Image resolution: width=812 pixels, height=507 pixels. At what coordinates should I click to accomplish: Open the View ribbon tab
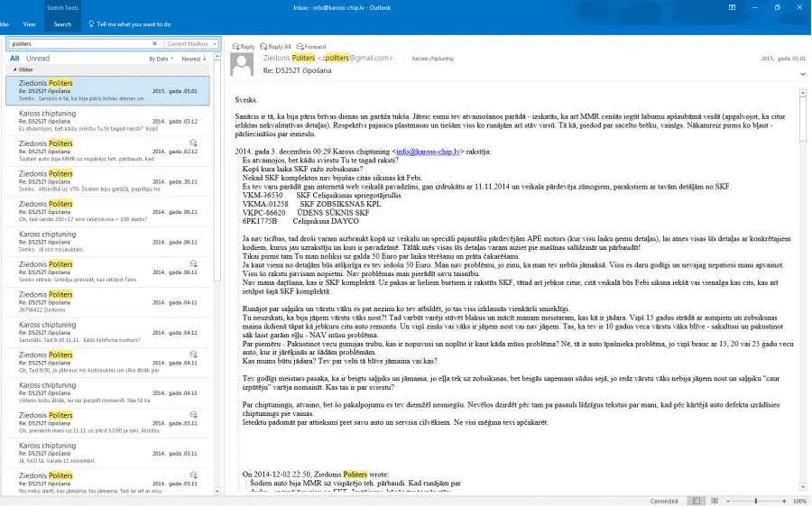pyautogui.click(x=29, y=24)
